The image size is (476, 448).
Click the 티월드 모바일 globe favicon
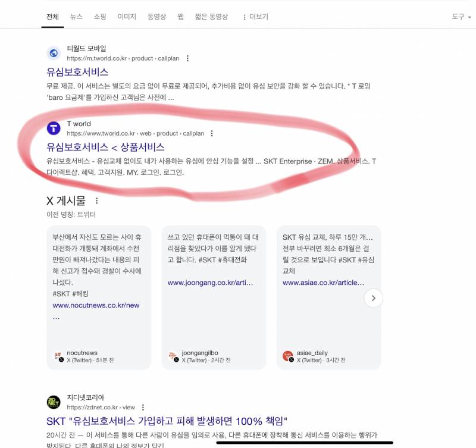54,54
